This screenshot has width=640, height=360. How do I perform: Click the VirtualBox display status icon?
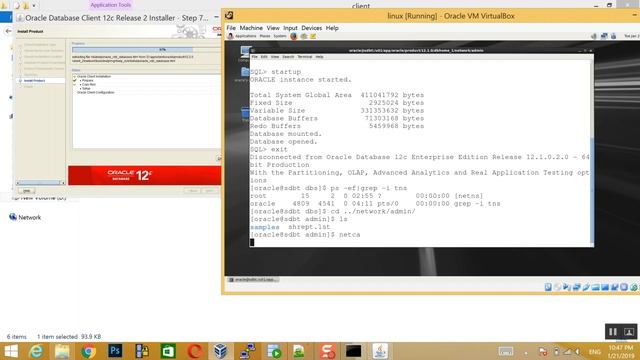coord(605,287)
